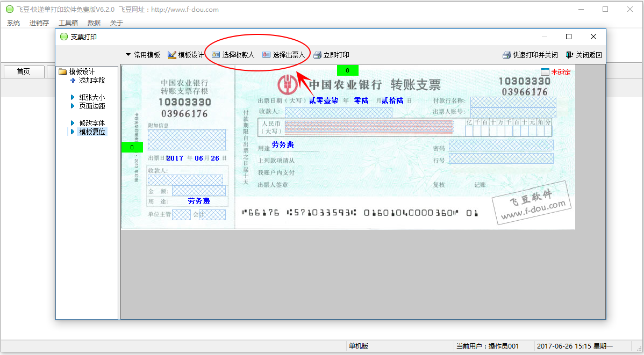Maximize the 支票打印 dialog window
This screenshot has width=644, height=355.
569,37
